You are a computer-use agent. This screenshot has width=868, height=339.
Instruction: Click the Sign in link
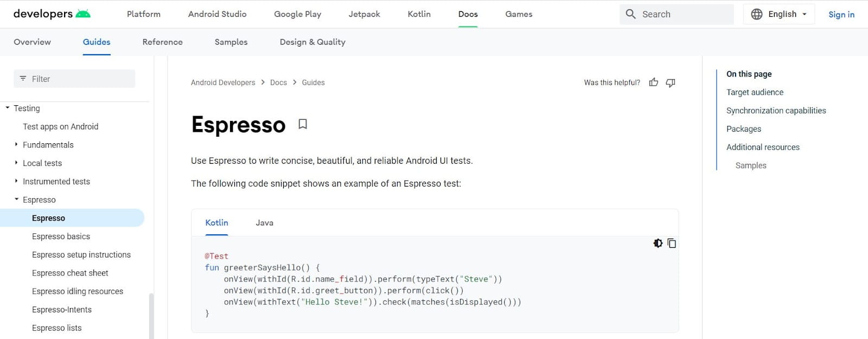click(x=841, y=15)
